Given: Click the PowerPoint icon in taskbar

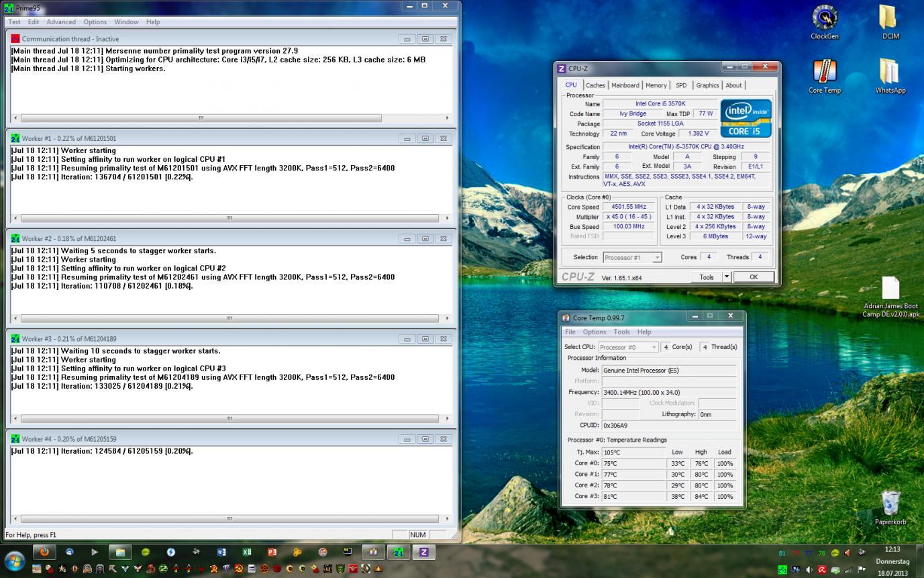Looking at the screenshot, I should click(272, 552).
